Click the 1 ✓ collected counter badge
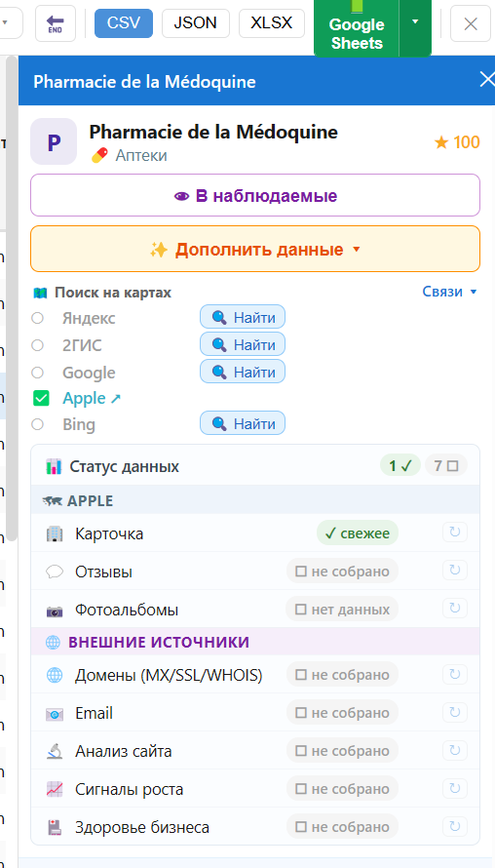 (x=400, y=466)
